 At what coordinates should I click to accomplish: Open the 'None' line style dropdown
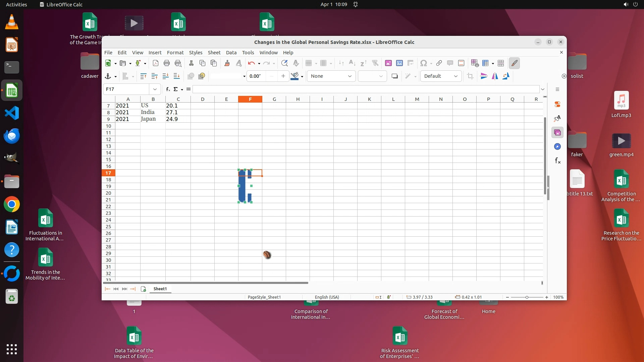[x=349, y=76]
